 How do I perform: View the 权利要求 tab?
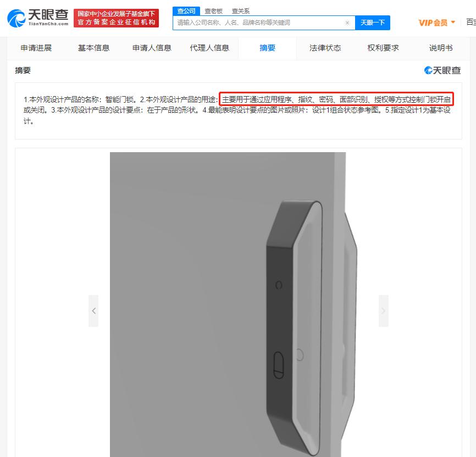click(383, 48)
